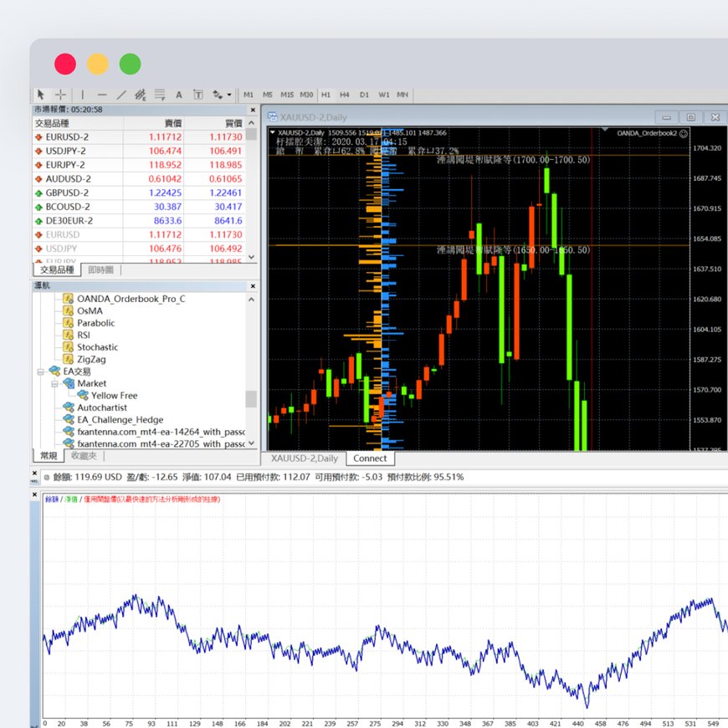The width and height of the screenshot is (728, 728).
Task: Select the arrow cursor tool
Action: (42, 95)
